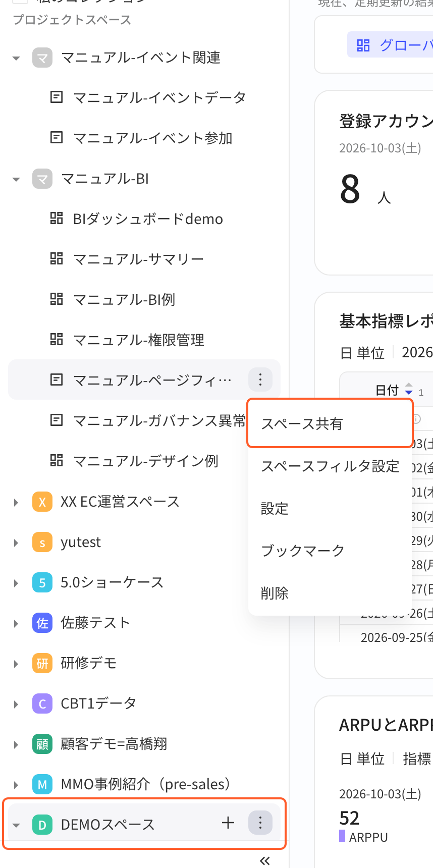Image resolution: width=433 pixels, height=868 pixels.
Task: Select スペースフィルタ設定 in the menu
Action: click(330, 466)
